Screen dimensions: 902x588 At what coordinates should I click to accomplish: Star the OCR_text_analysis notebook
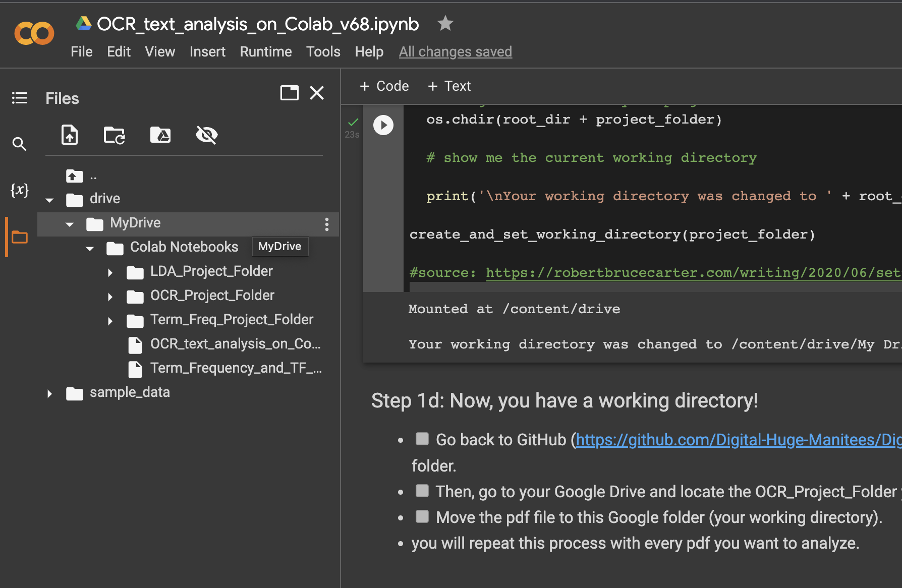(x=445, y=23)
